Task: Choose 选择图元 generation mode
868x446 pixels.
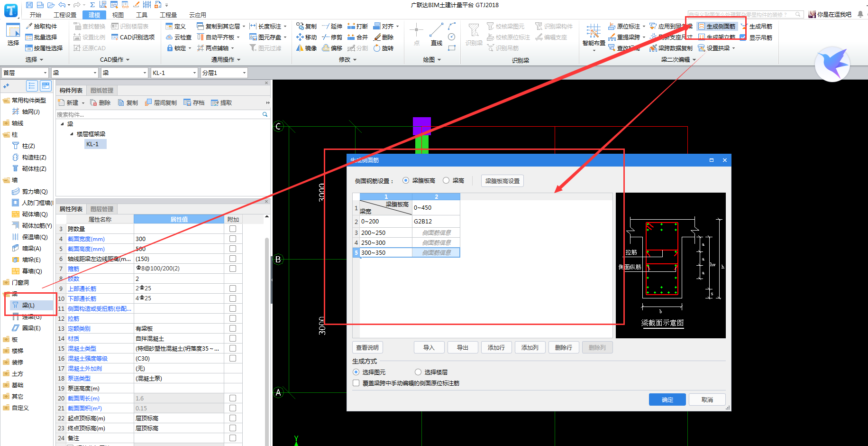Action: click(x=356, y=372)
